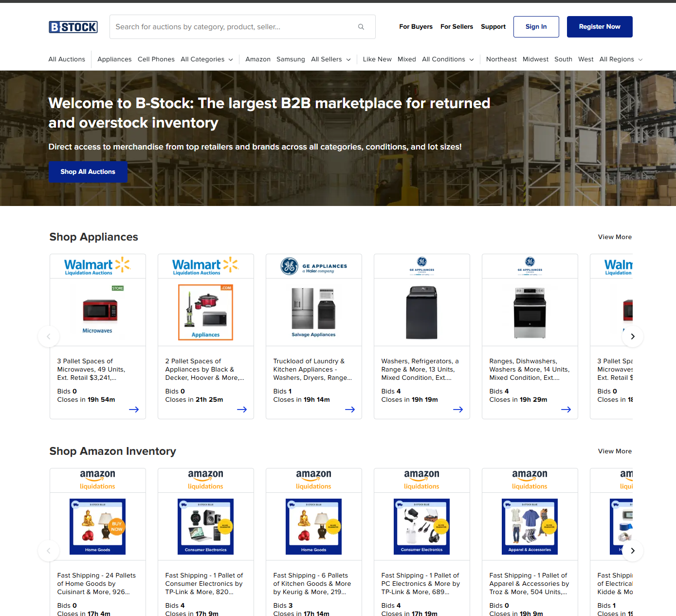Expand the All Categories dropdown
The image size is (676, 616).
206,59
